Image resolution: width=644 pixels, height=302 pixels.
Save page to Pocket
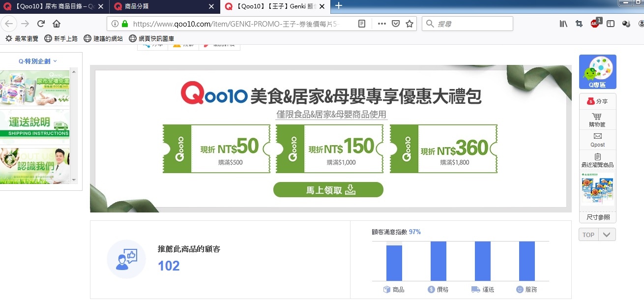pyautogui.click(x=396, y=24)
